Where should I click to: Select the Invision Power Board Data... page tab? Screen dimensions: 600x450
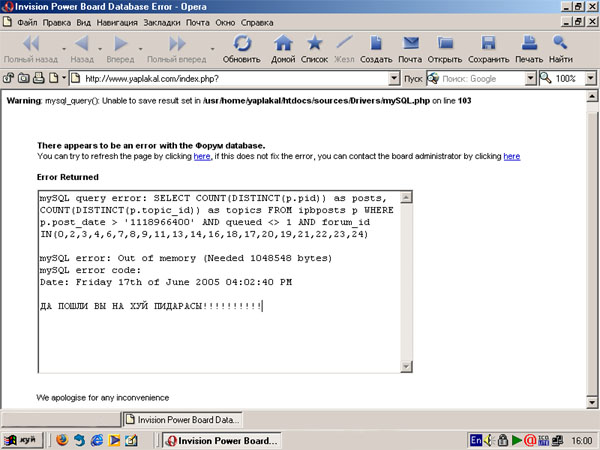[x=183, y=420]
